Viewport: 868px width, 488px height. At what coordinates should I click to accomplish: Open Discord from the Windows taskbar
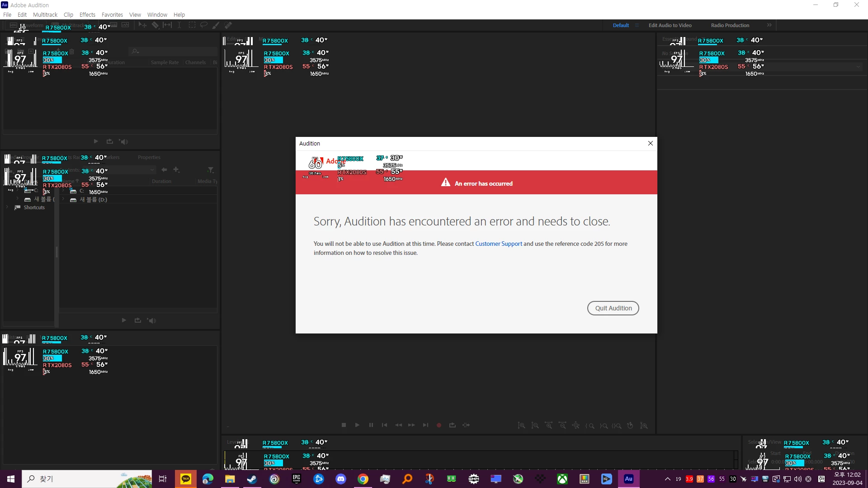point(341,479)
